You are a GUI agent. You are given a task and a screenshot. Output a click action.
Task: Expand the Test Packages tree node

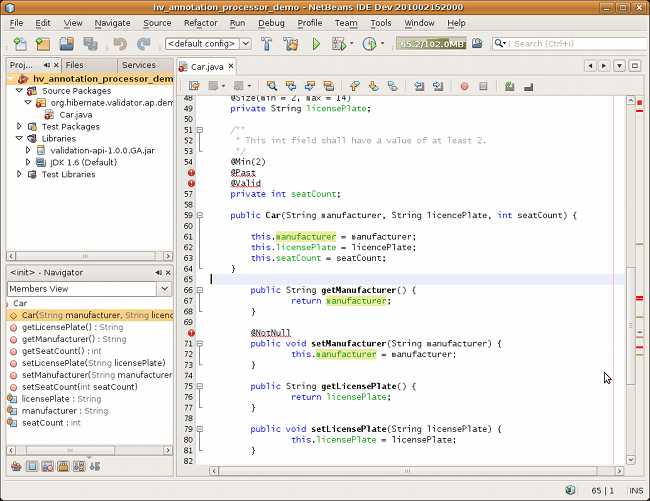(x=19, y=126)
